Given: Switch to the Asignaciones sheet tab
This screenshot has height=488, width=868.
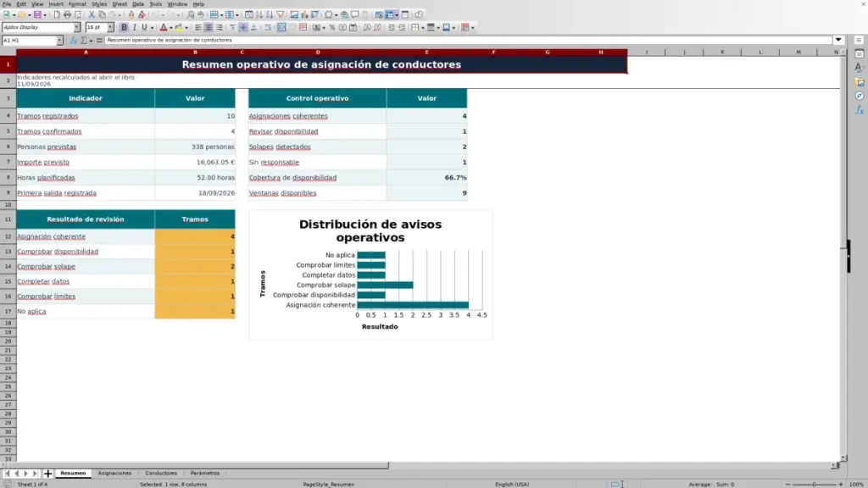Looking at the screenshot, I should pyautogui.click(x=114, y=474).
